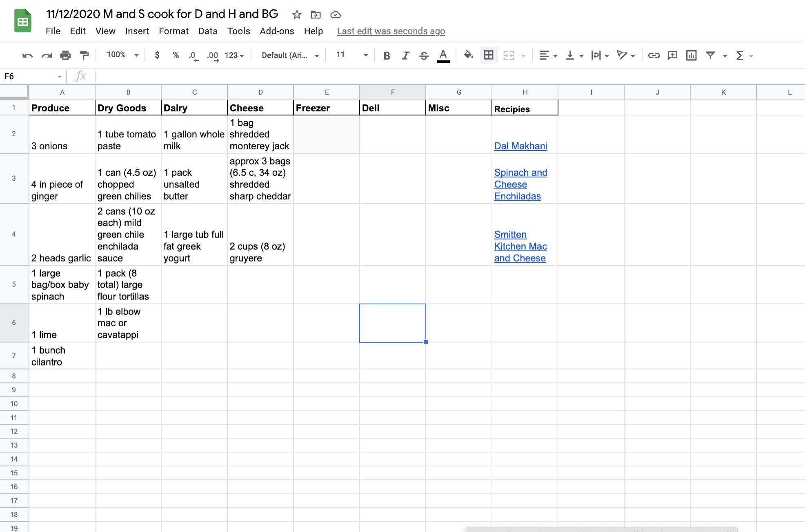Format as currency with dollar icon
The width and height of the screenshot is (805, 532).
point(157,55)
